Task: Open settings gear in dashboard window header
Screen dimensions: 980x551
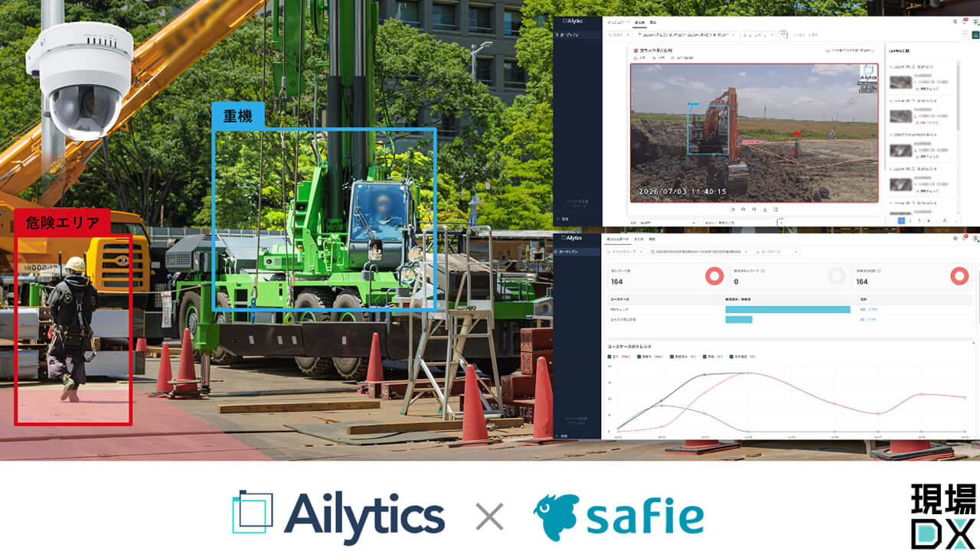Action: (955, 238)
